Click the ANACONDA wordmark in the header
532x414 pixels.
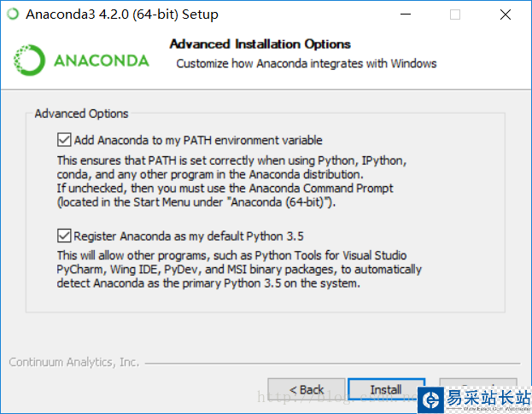tap(101, 61)
